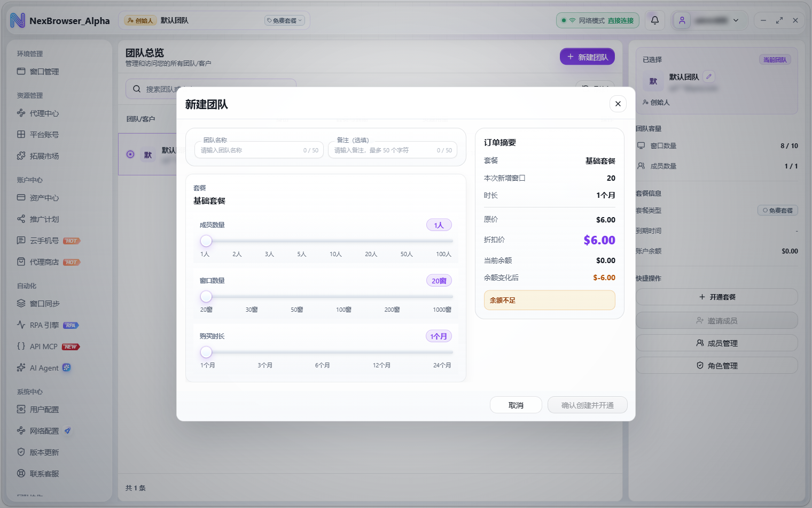Viewport: 812px width, 508px height.
Task: Click the 搜索团队 search field
Action: point(210,89)
